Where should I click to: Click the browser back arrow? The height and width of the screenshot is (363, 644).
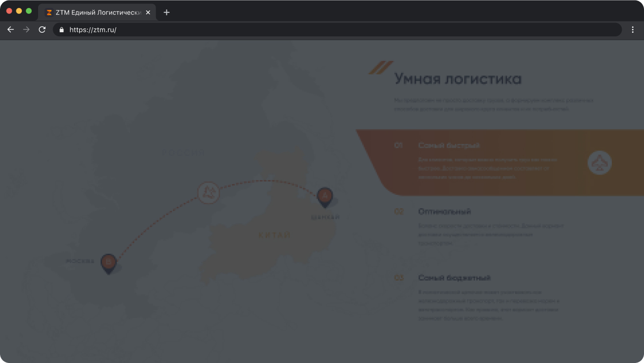tap(10, 30)
